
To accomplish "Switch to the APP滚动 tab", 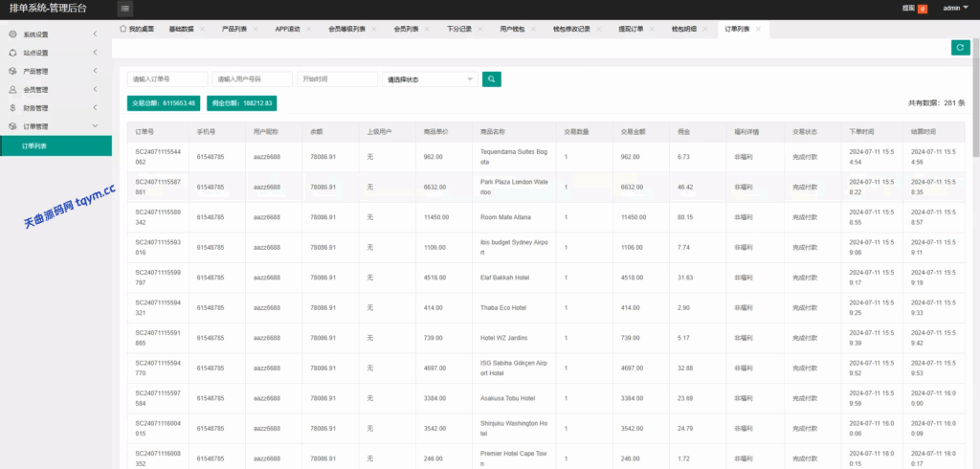I will point(287,30).
